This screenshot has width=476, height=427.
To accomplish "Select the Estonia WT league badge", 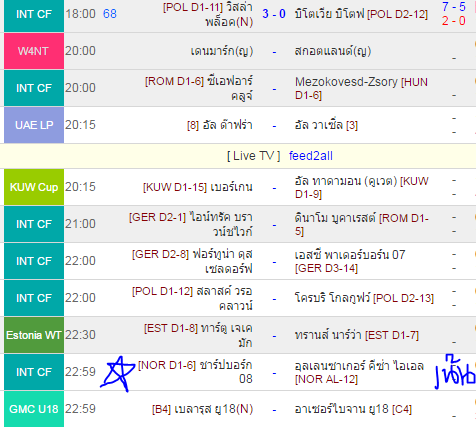I will (x=34, y=335).
